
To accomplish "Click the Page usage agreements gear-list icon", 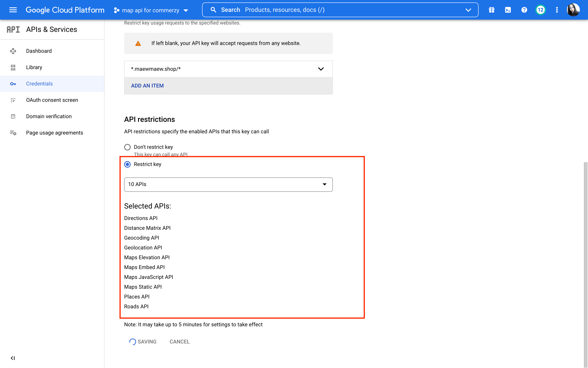I will [13, 133].
